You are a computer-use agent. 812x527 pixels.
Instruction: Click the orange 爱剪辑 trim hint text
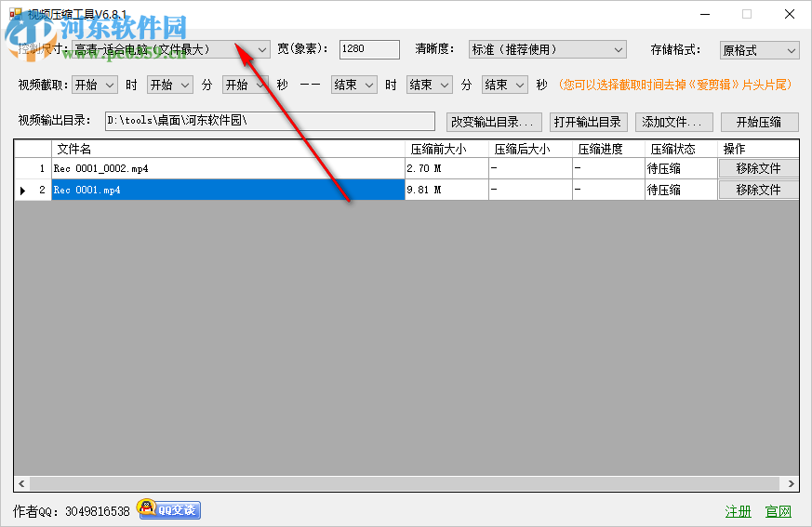(674, 85)
